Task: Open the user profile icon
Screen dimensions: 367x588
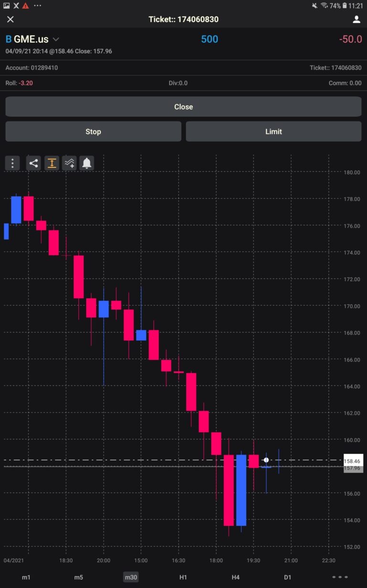Action: 356,20
